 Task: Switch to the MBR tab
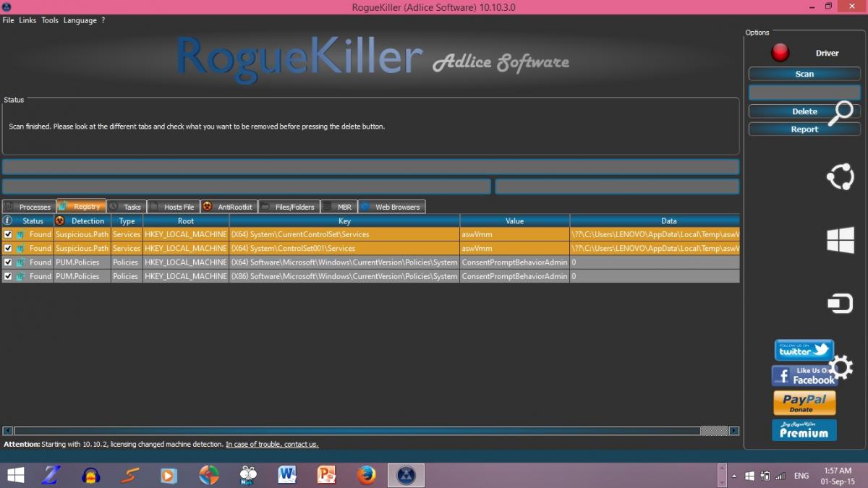click(x=338, y=207)
